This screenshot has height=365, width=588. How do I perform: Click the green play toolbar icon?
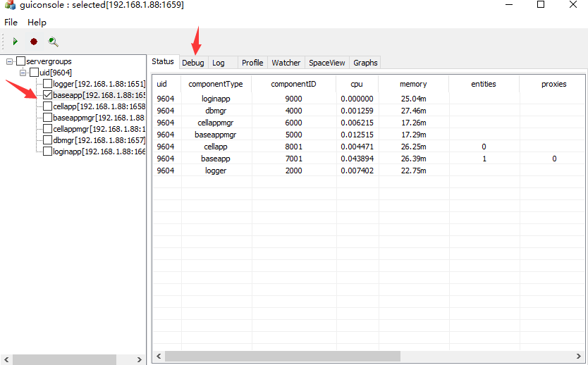(16, 42)
